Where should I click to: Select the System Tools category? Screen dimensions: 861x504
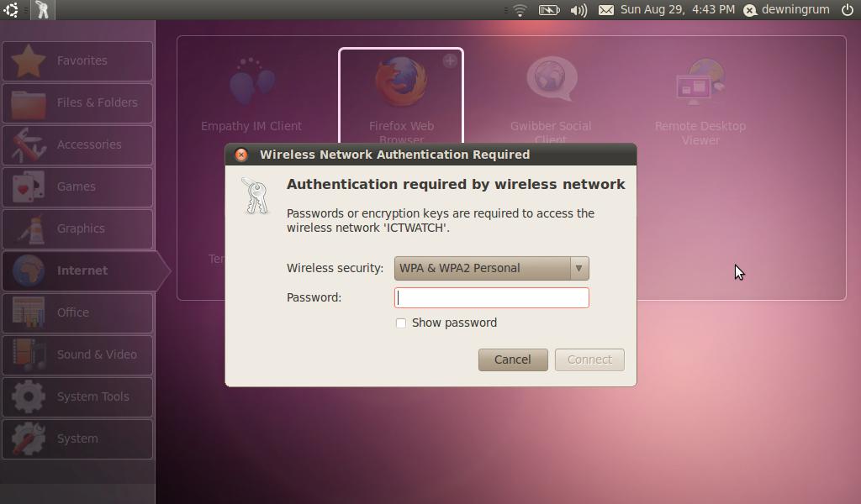(77, 396)
